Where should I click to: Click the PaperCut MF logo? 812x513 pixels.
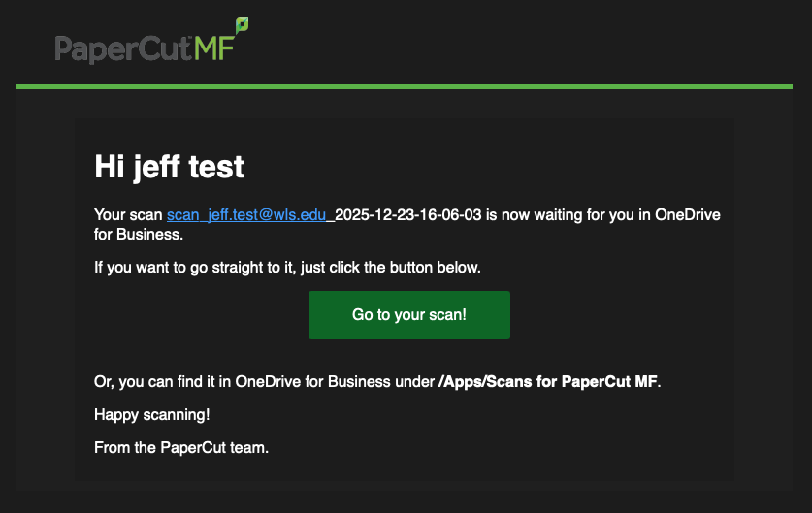(x=151, y=44)
